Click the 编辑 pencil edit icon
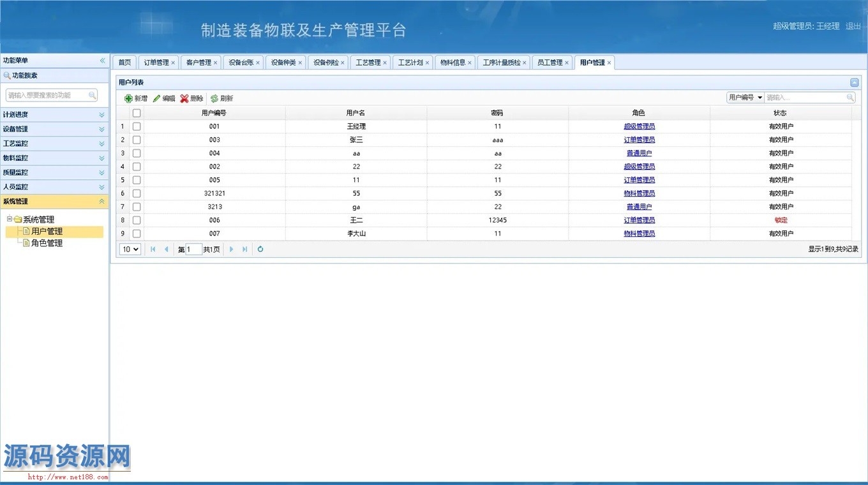Viewport: 868px width, 485px height. tap(156, 98)
